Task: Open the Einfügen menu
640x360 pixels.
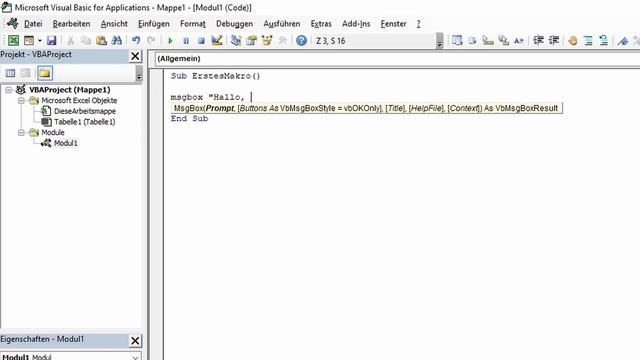Action: point(153,24)
